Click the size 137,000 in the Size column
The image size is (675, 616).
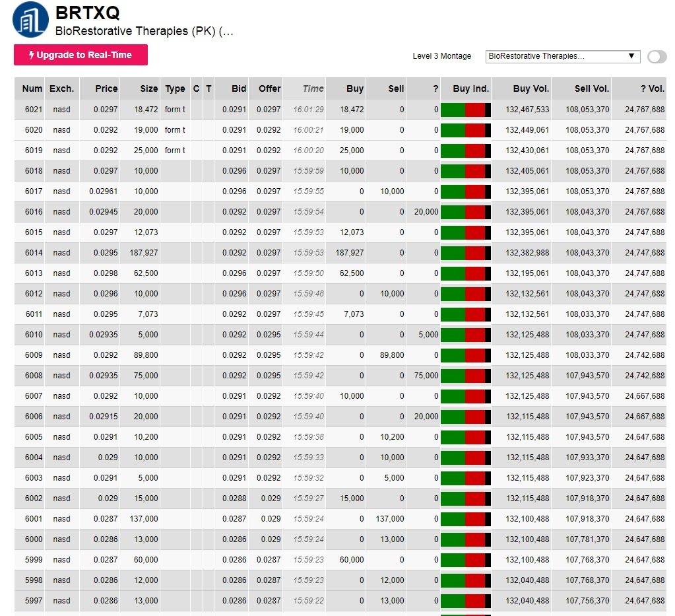point(144,519)
